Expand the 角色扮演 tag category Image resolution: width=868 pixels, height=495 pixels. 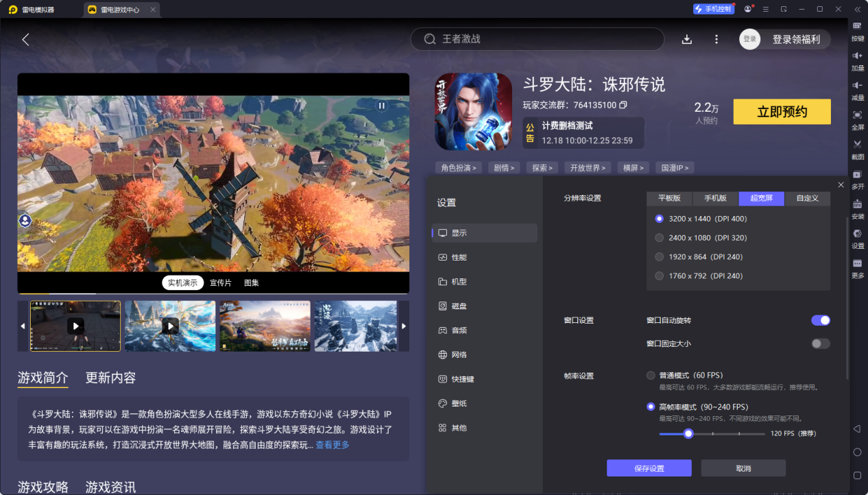click(459, 167)
